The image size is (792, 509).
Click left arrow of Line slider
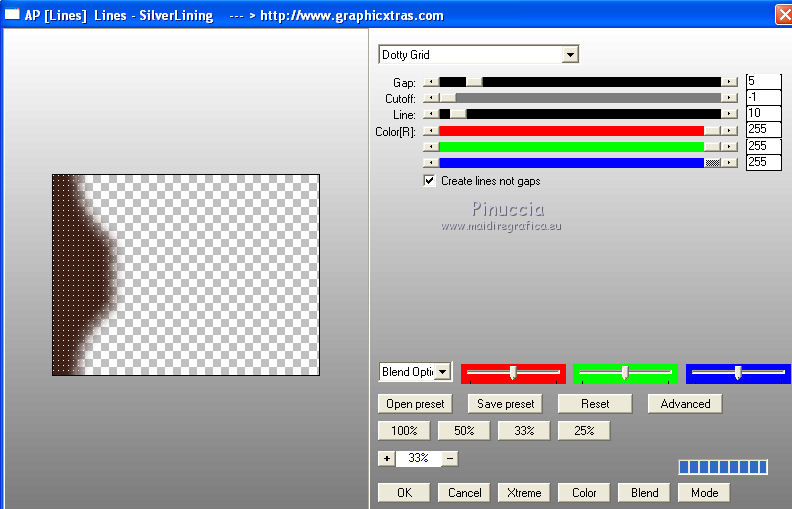coord(431,114)
